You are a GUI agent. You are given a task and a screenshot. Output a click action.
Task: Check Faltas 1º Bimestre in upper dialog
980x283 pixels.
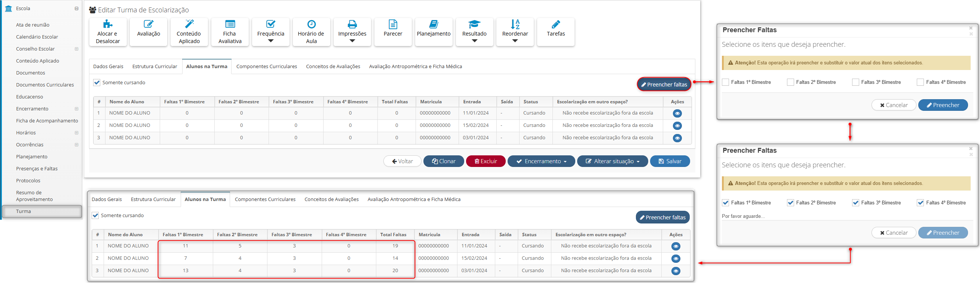click(725, 82)
